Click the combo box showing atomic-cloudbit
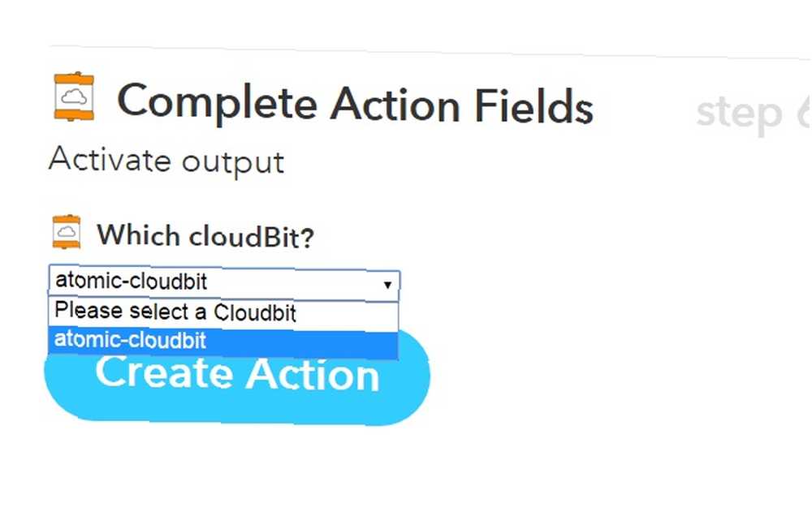 (x=224, y=282)
